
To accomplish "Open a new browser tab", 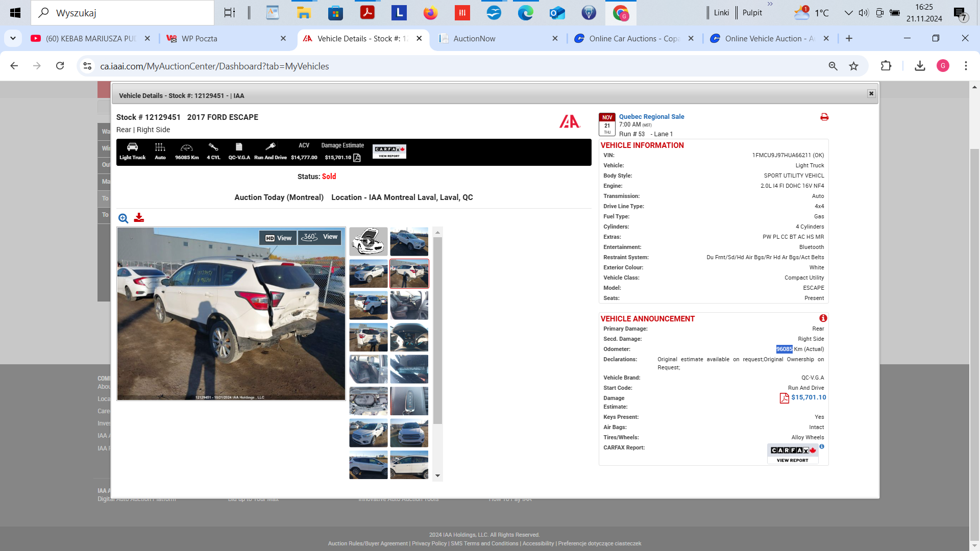I will [849, 38].
